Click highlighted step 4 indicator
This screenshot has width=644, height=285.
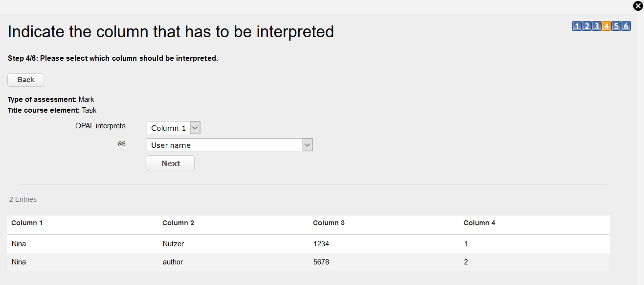pyautogui.click(x=606, y=26)
